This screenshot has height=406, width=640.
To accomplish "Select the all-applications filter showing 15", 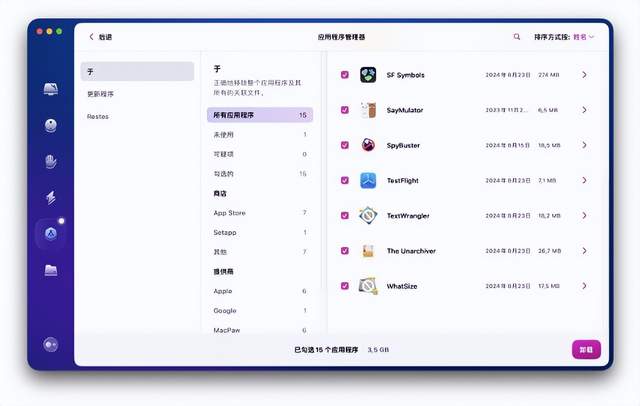I will click(x=260, y=115).
